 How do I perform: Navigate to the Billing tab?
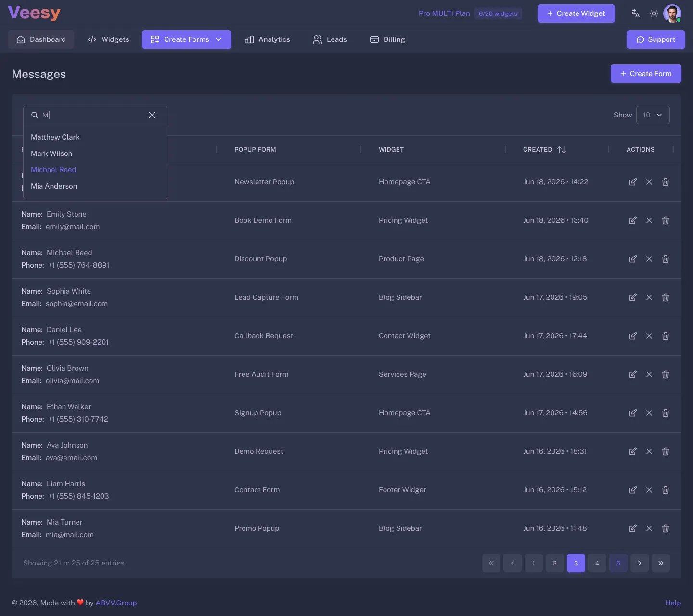(387, 39)
